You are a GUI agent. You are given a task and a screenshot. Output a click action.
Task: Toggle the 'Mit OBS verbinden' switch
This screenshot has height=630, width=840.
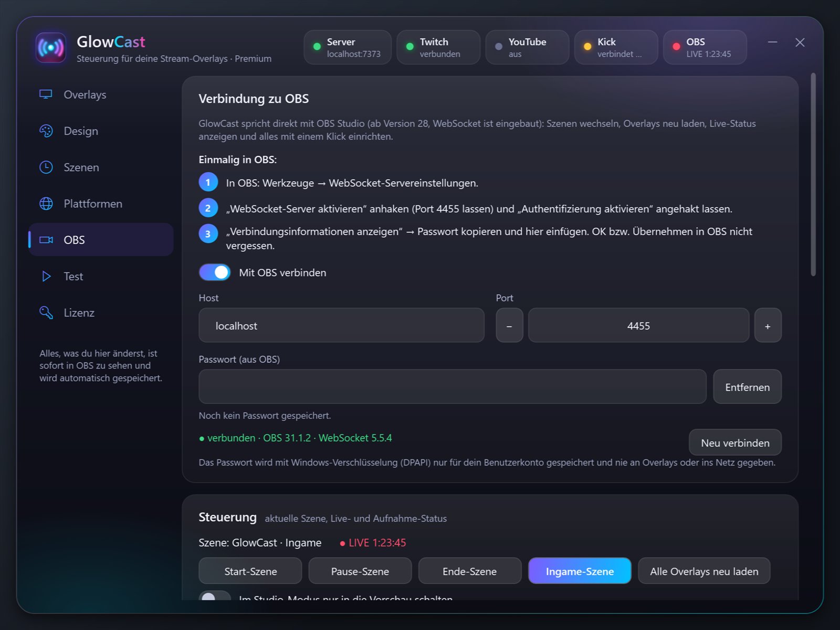click(215, 272)
